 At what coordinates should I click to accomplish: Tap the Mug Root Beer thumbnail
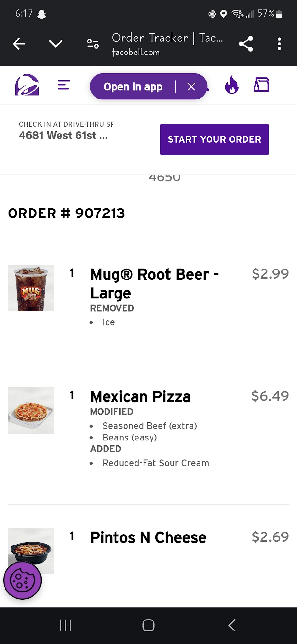click(31, 288)
